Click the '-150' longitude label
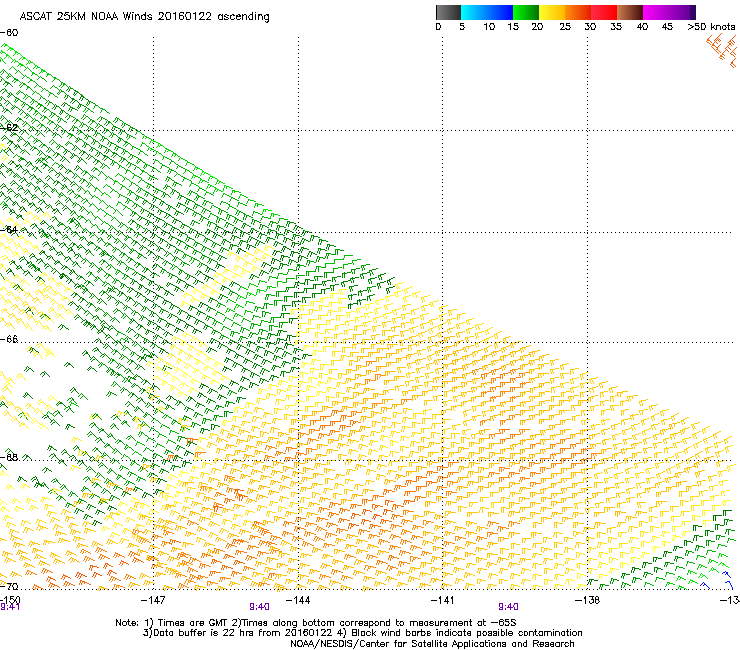This screenshot has width=740, height=650. (10, 600)
